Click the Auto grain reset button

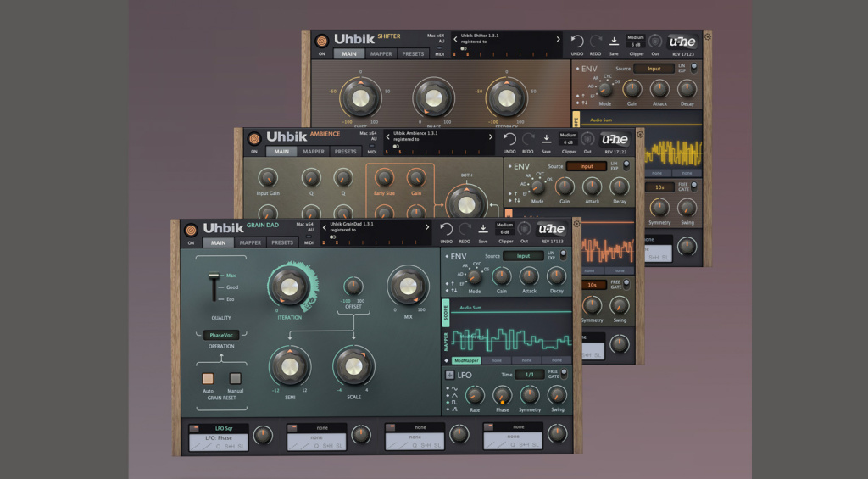207,379
